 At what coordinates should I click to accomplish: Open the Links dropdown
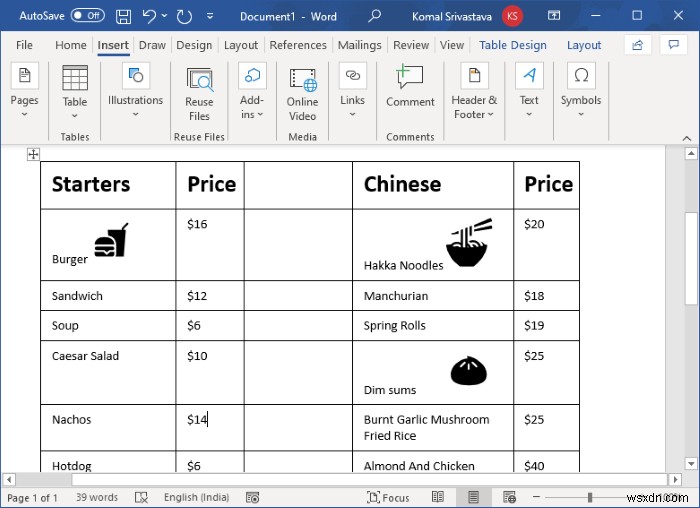(352, 91)
